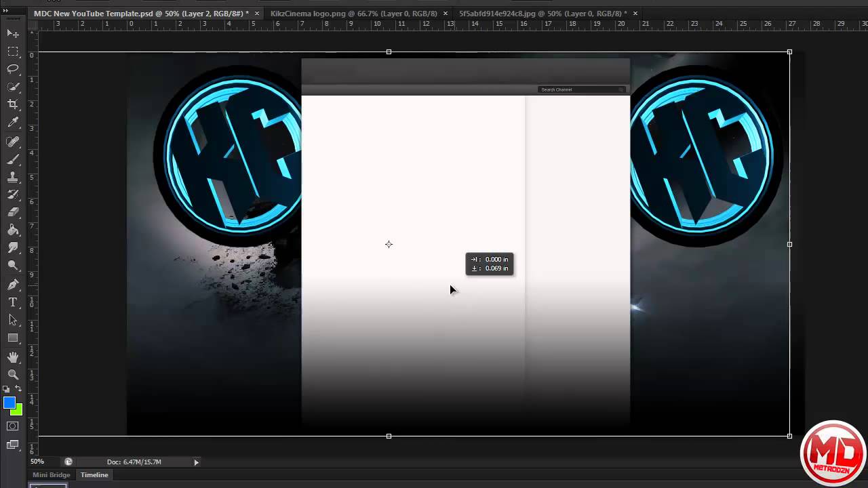Image resolution: width=868 pixels, height=488 pixels.
Task: Select the Path Selection tool
Action: 13,320
